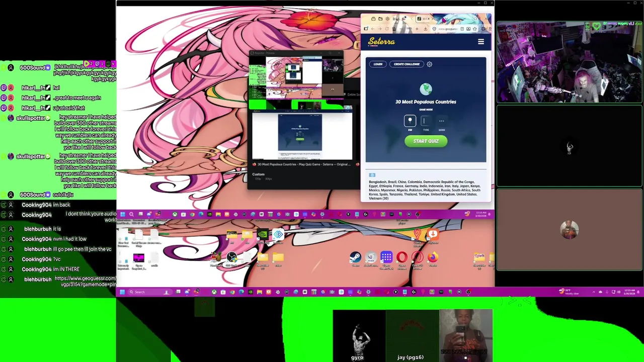This screenshot has width=644, height=362.
Task: Click the LEARN button
Action: click(x=378, y=64)
